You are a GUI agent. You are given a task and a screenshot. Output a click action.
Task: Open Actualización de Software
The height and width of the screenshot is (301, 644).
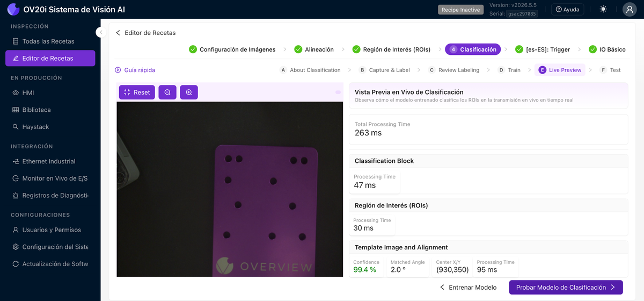50,264
